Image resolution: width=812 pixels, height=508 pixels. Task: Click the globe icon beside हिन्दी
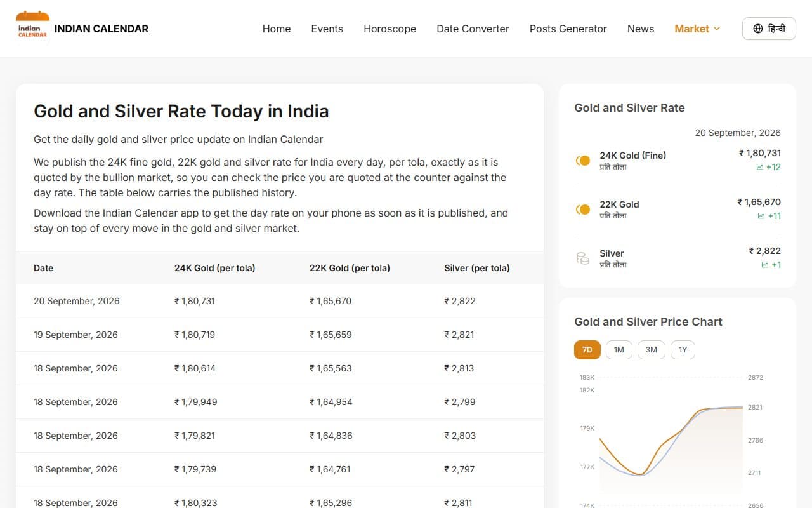[757, 29]
